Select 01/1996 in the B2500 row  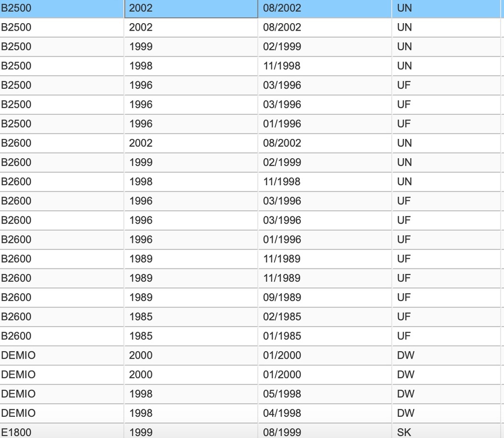coord(325,124)
